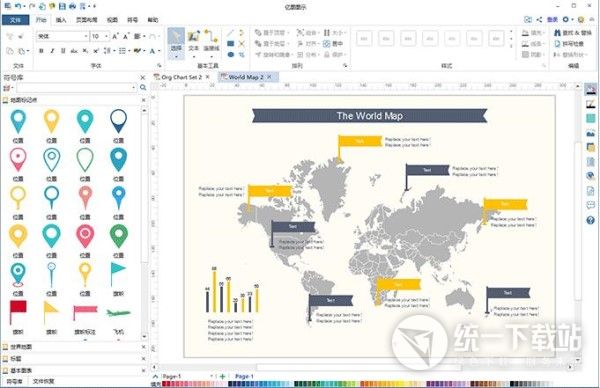Image resolution: width=600 pixels, height=388 pixels.
Task: Pick the blue rectangle shape tool
Action: [231, 44]
